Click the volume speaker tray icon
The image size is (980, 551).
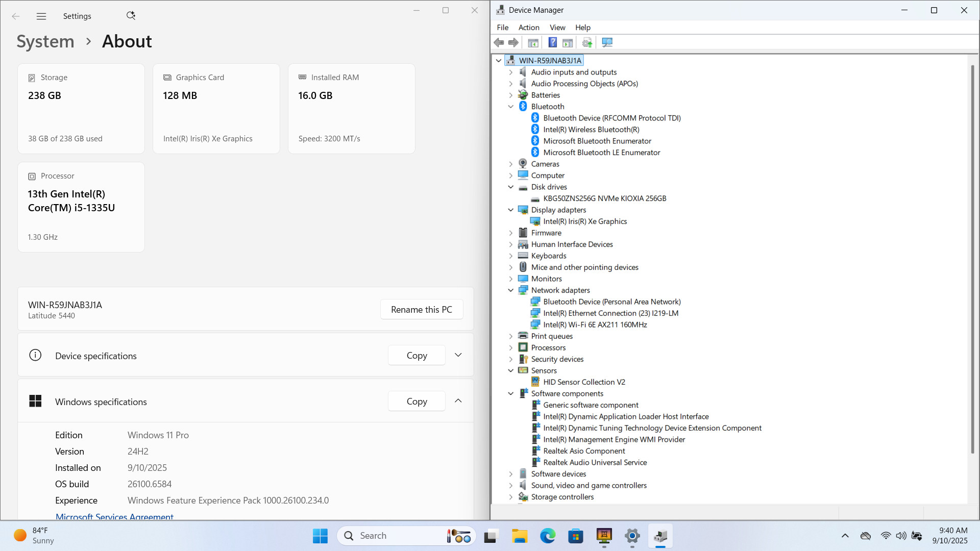point(901,536)
